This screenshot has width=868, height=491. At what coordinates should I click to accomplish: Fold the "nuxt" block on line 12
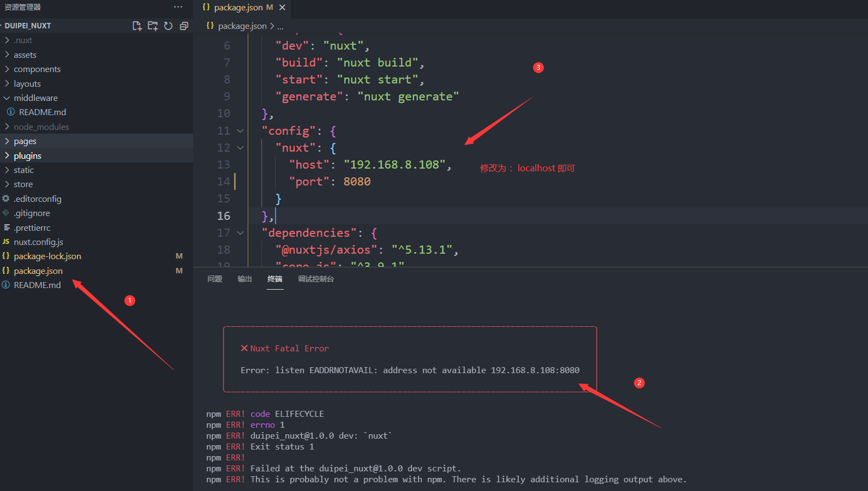[240, 148]
